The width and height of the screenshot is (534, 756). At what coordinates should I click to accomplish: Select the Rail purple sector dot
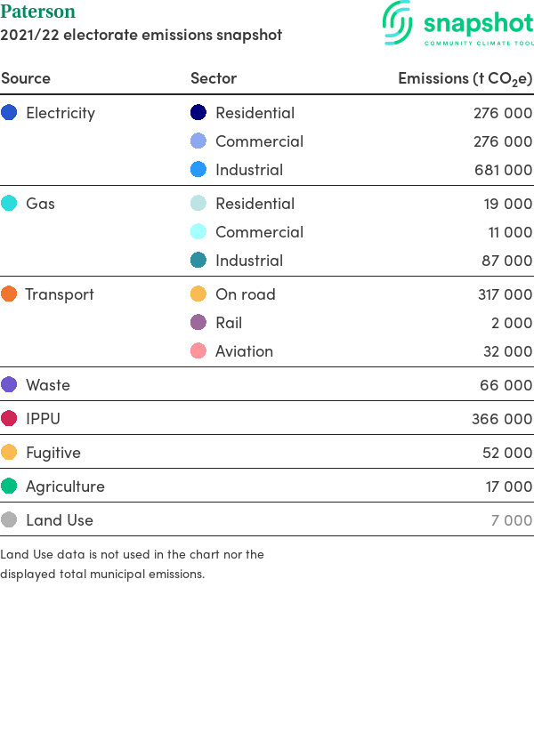click(198, 322)
